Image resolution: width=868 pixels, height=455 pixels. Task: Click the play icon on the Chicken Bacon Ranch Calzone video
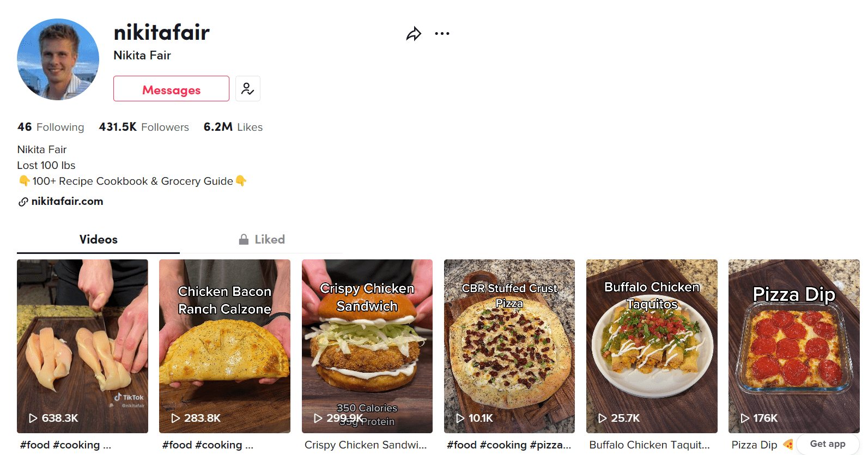point(175,418)
